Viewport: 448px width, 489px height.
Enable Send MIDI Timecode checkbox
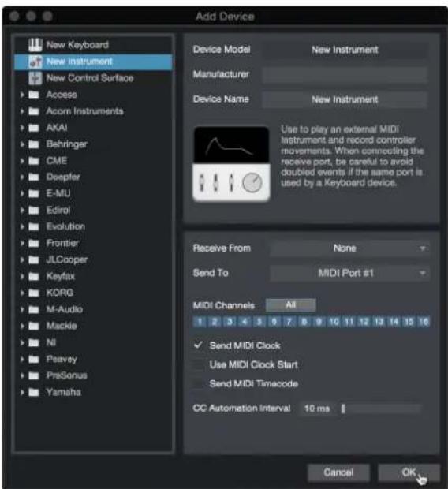[x=199, y=383]
